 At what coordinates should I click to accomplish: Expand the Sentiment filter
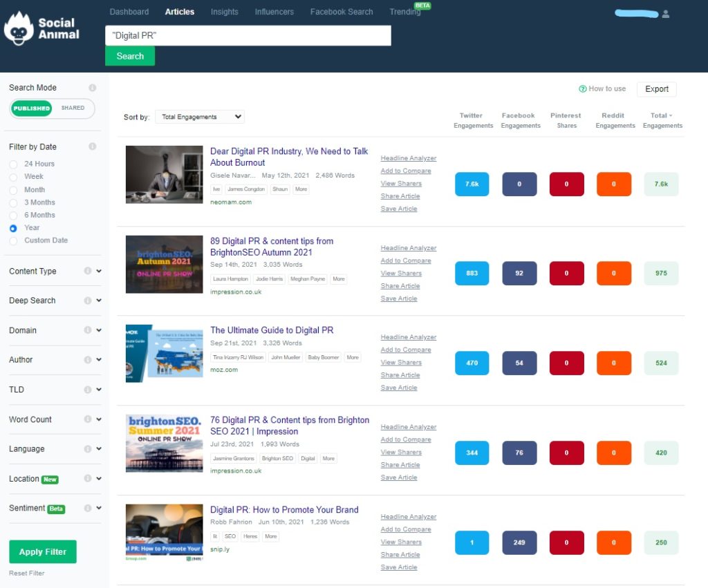click(99, 508)
